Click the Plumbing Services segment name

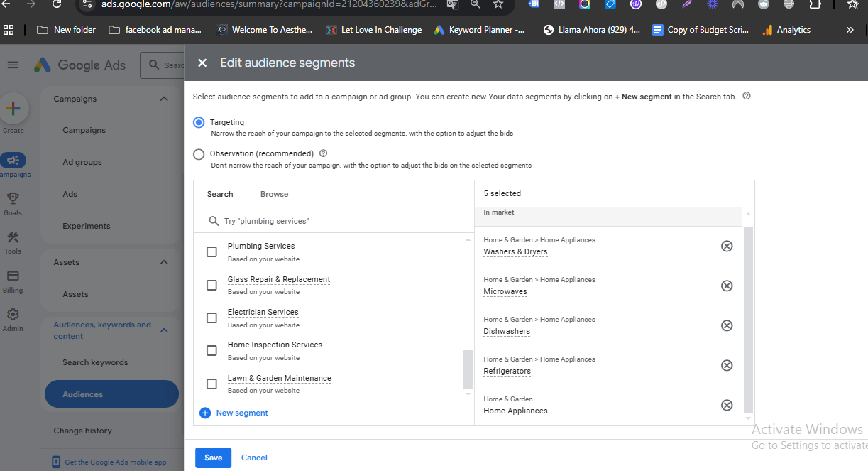tap(261, 246)
